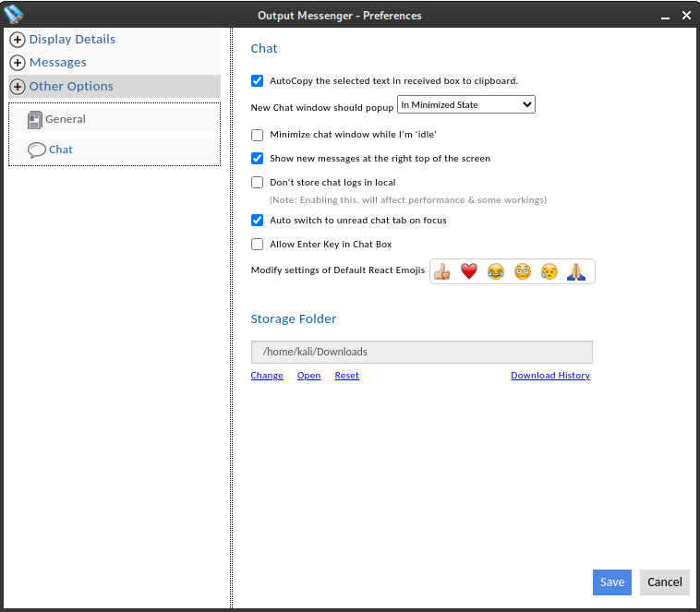Click the sad crying react emoji
The height and width of the screenshot is (612, 700).
(x=549, y=271)
